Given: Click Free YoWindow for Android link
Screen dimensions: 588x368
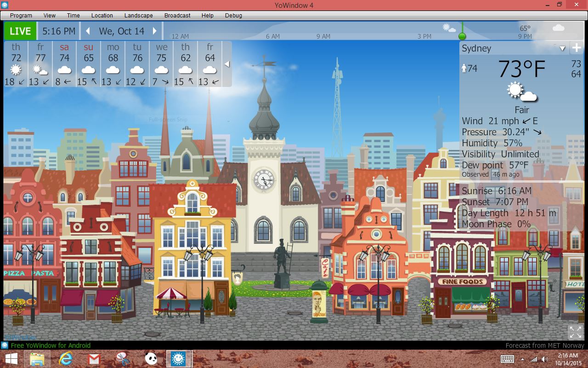Looking at the screenshot, I should (51, 345).
